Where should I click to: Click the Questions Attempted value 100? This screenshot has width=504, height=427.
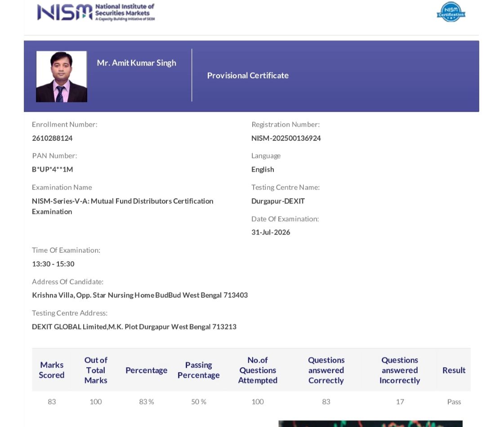pyautogui.click(x=258, y=402)
